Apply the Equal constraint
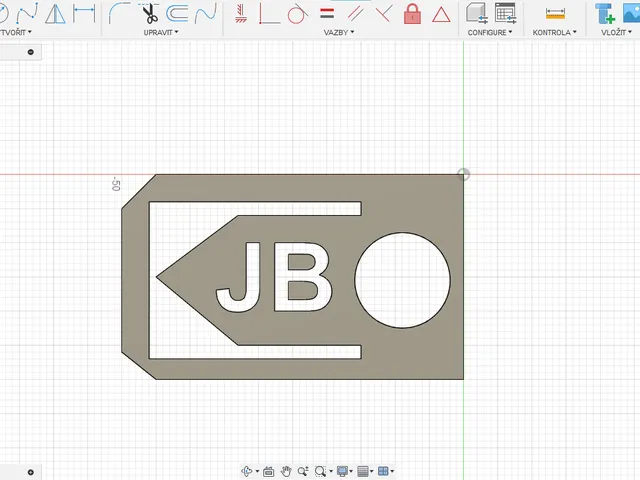 tap(327, 13)
